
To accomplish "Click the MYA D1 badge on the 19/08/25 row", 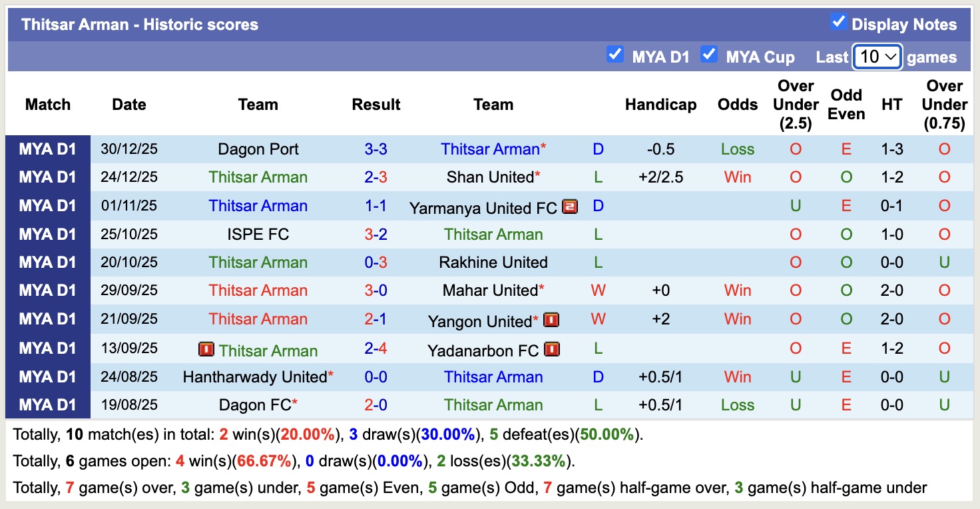I will click(x=49, y=404).
